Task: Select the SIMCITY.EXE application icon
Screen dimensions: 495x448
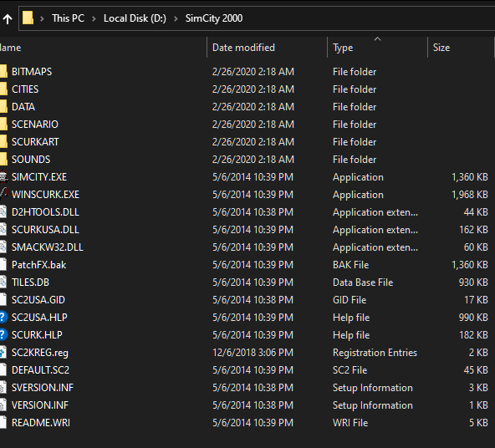Action: click(3, 177)
